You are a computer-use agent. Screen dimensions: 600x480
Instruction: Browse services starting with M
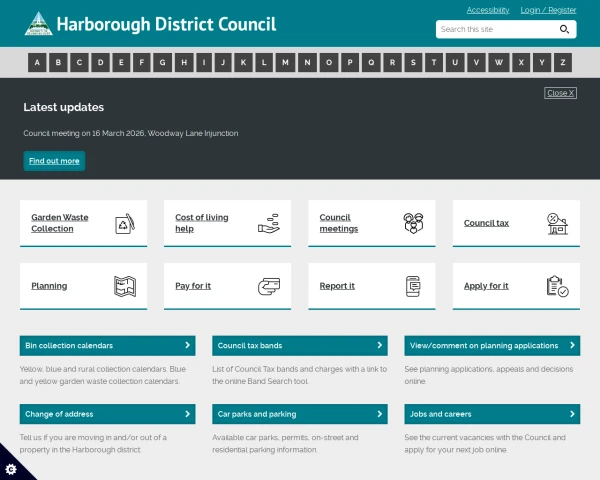click(x=285, y=62)
